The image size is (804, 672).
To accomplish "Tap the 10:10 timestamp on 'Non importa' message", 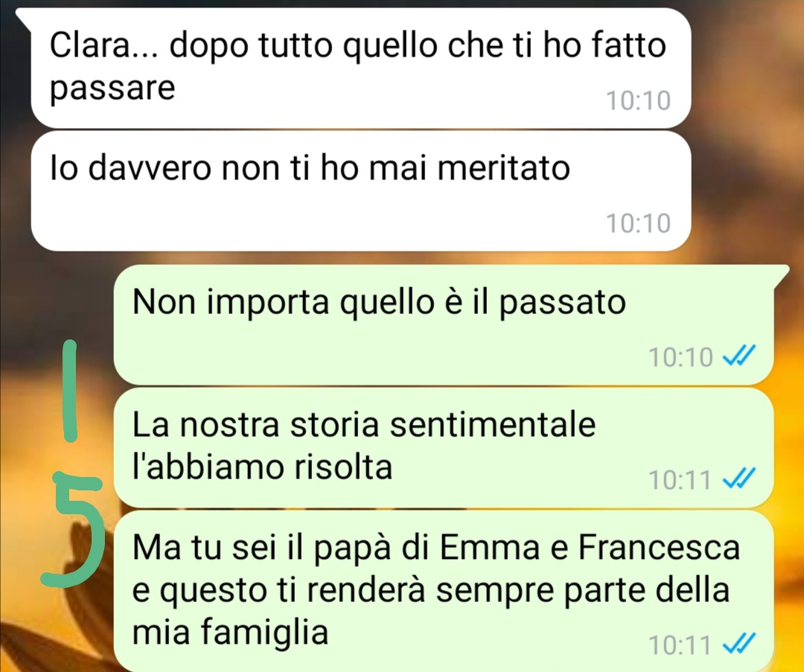I will (681, 356).
